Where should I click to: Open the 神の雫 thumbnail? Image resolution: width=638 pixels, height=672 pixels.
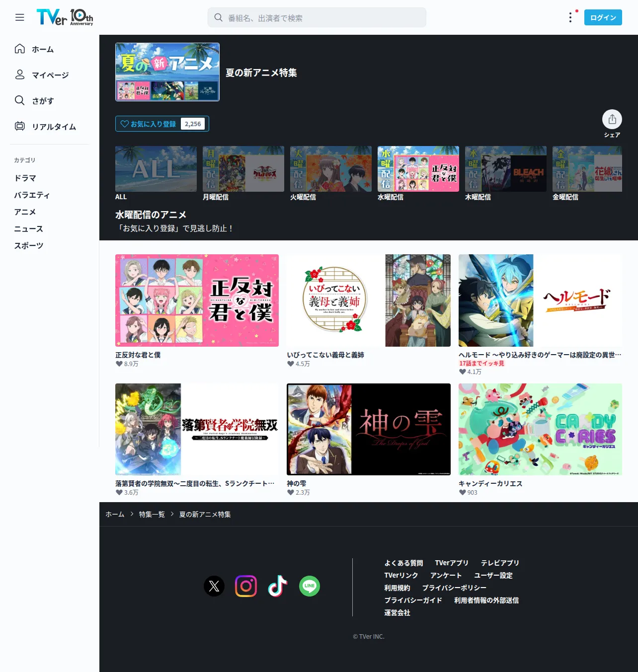[x=369, y=429]
